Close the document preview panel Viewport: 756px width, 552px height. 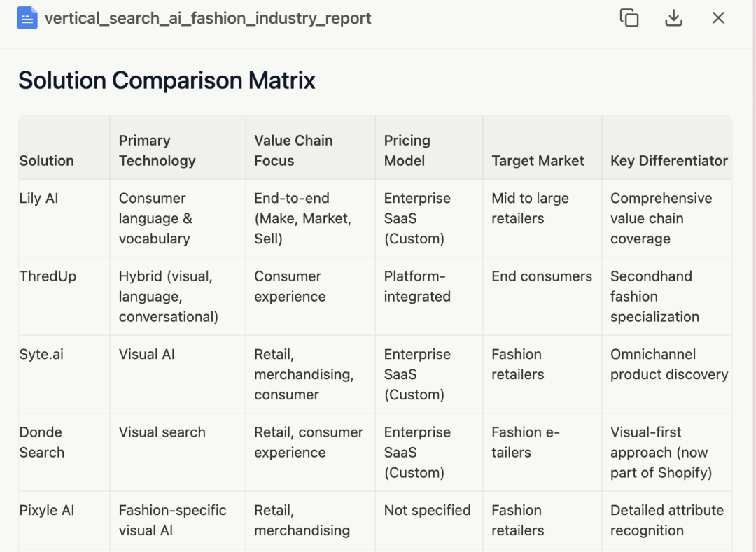pyautogui.click(x=718, y=17)
